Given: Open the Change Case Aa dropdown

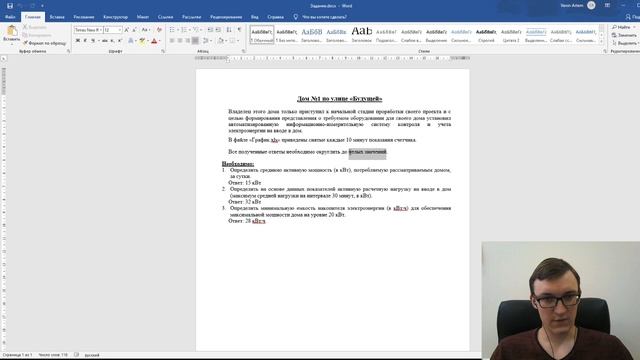Looking at the screenshot, I should pyautogui.click(x=145, y=30).
